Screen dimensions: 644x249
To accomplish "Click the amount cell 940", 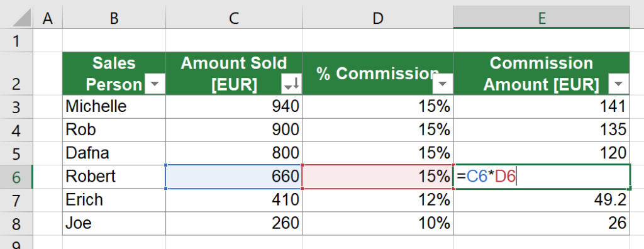I will [234, 107].
